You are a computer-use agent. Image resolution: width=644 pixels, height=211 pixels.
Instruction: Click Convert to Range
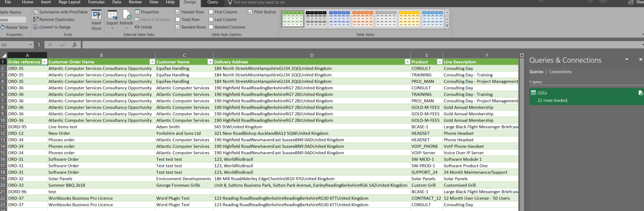[52, 27]
